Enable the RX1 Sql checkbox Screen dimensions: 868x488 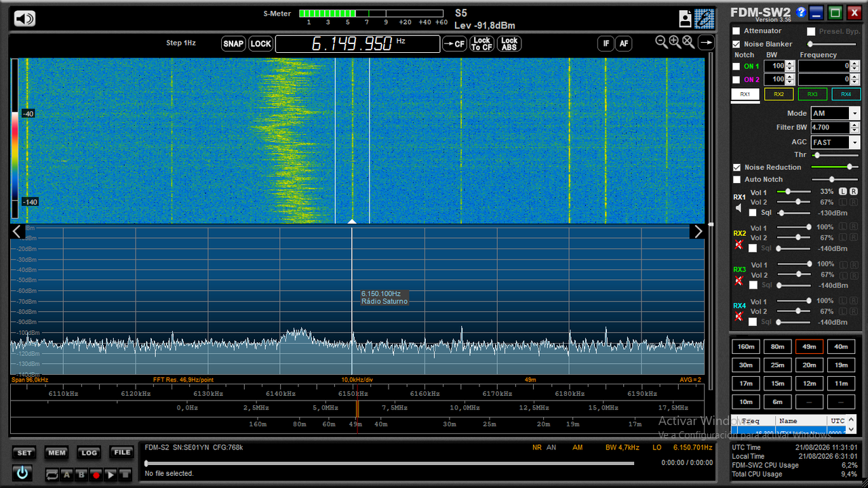click(x=752, y=213)
